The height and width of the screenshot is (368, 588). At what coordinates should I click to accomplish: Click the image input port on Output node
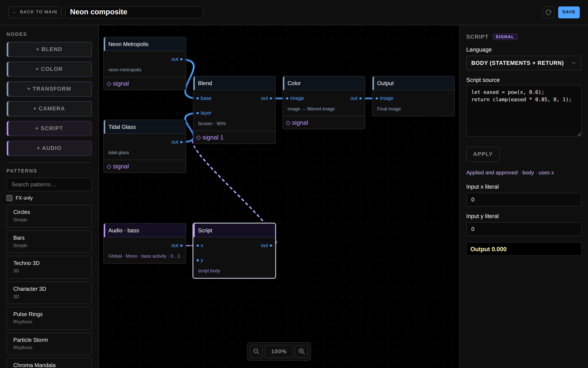(x=377, y=98)
